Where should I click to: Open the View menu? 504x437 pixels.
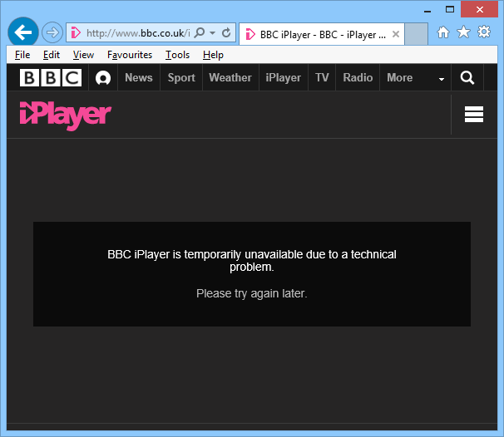coord(83,55)
